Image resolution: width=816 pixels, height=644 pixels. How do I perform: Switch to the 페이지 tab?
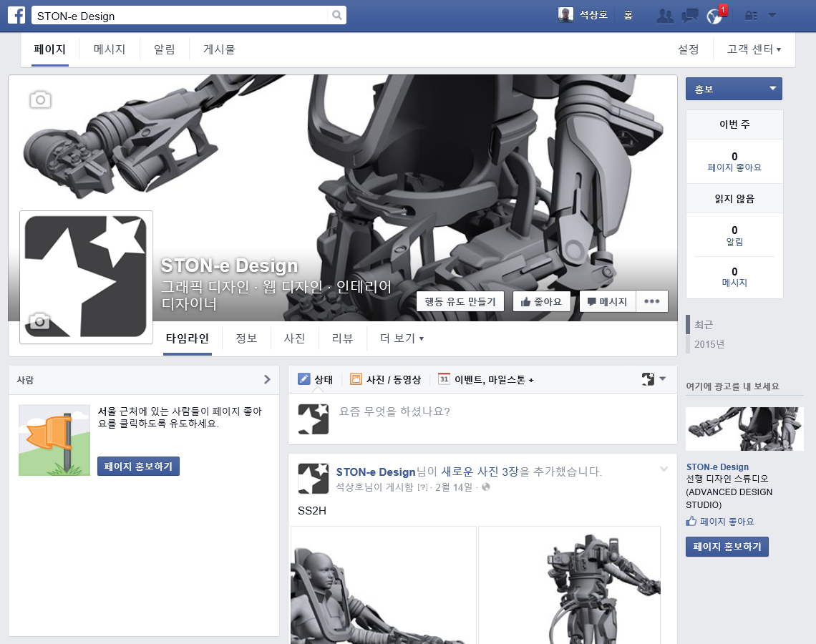click(x=50, y=49)
